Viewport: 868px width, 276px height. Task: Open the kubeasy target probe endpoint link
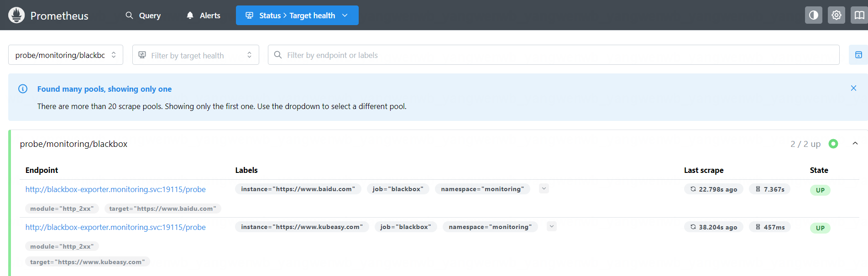coord(115,227)
